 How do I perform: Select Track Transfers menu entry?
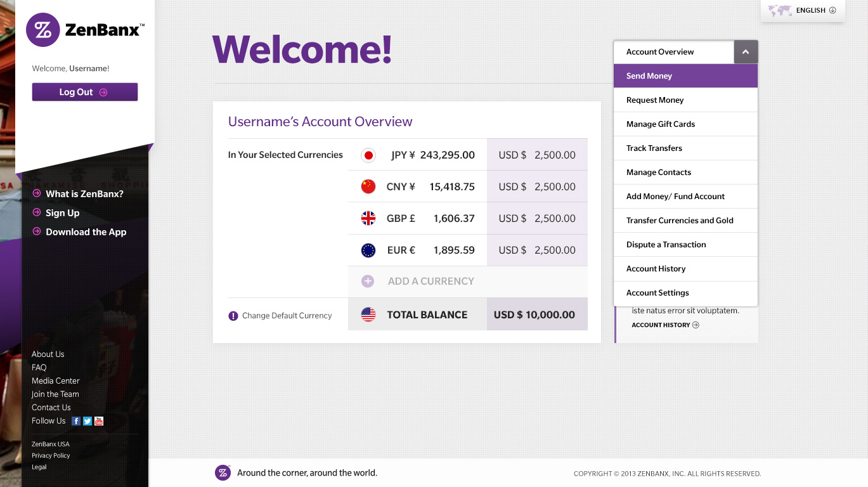[685, 148]
